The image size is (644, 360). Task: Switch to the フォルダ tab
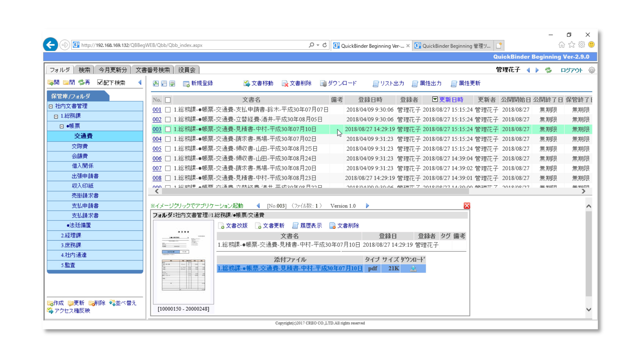pos(60,70)
